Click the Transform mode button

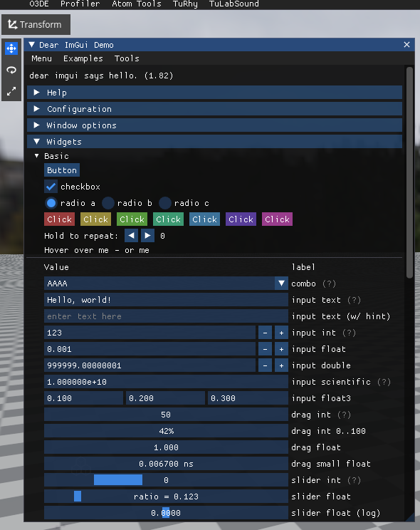coord(36,25)
